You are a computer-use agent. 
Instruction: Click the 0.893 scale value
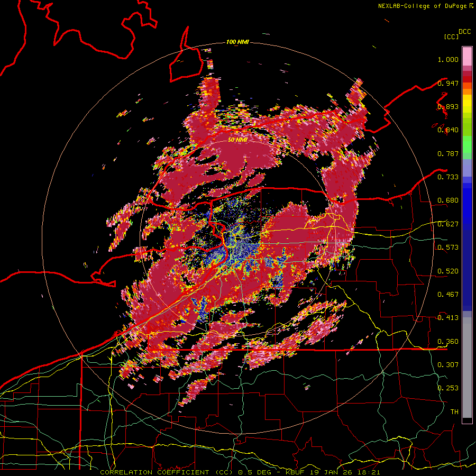pos(448,106)
